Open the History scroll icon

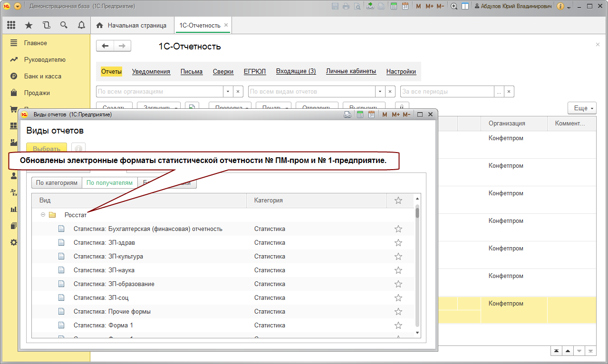pos(46,25)
